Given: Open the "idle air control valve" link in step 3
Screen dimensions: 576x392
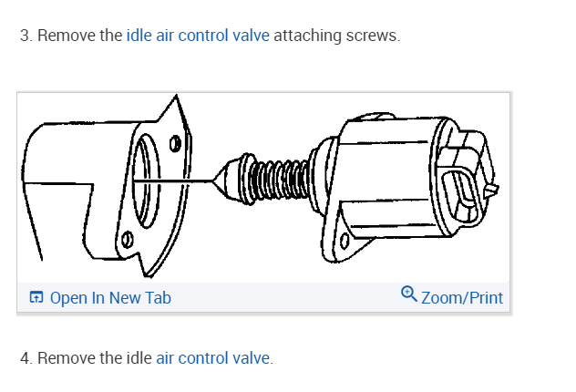Looking at the screenshot, I should coord(198,36).
